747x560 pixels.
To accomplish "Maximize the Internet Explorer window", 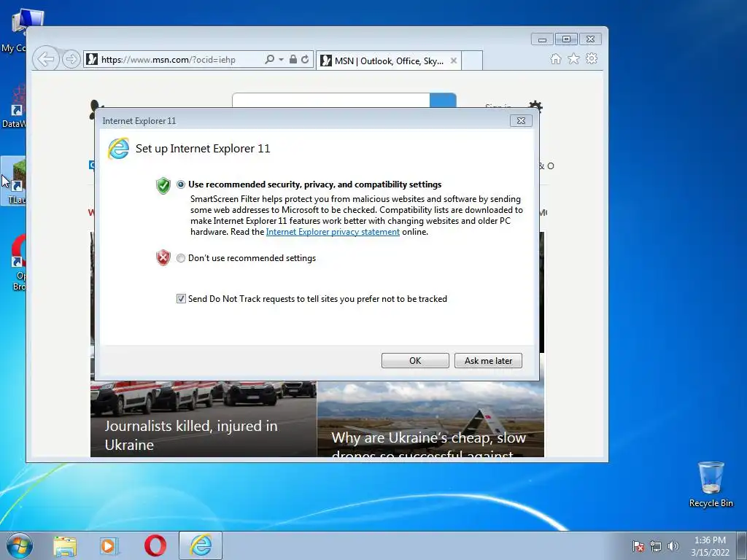I will pos(566,39).
